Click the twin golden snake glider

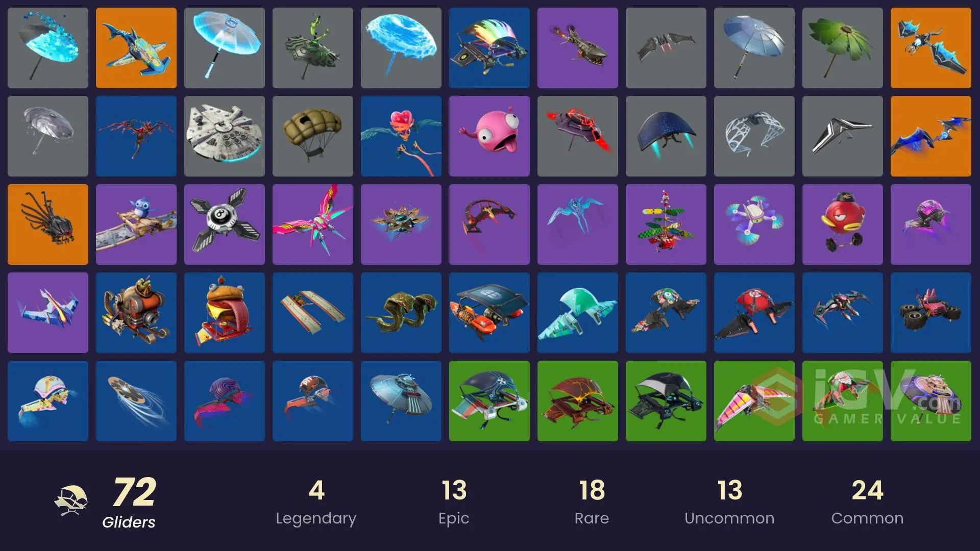pos(401,313)
